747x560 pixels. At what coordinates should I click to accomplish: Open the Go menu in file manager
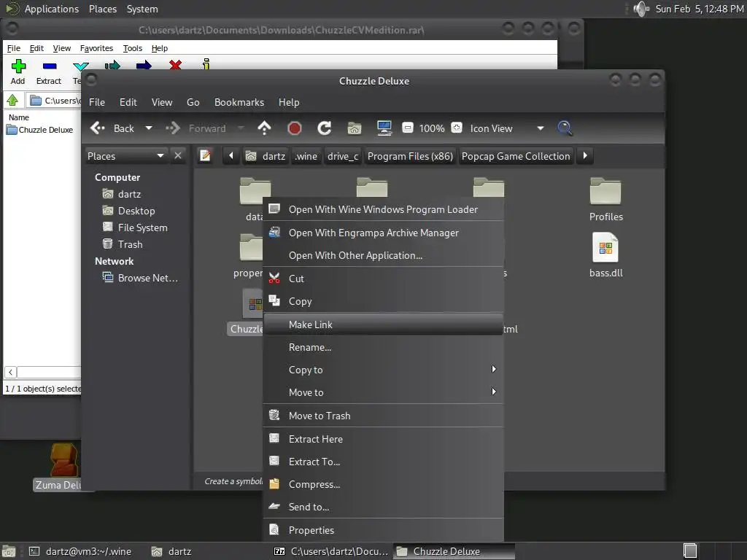[x=193, y=102]
